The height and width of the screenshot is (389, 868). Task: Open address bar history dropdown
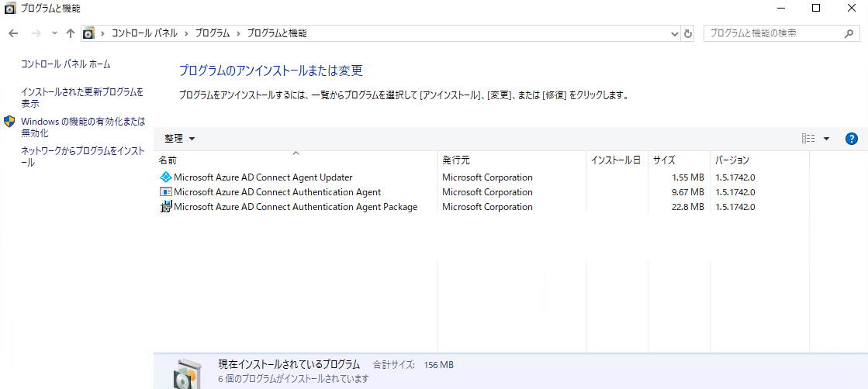pyautogui.click(x=675, y=34)
